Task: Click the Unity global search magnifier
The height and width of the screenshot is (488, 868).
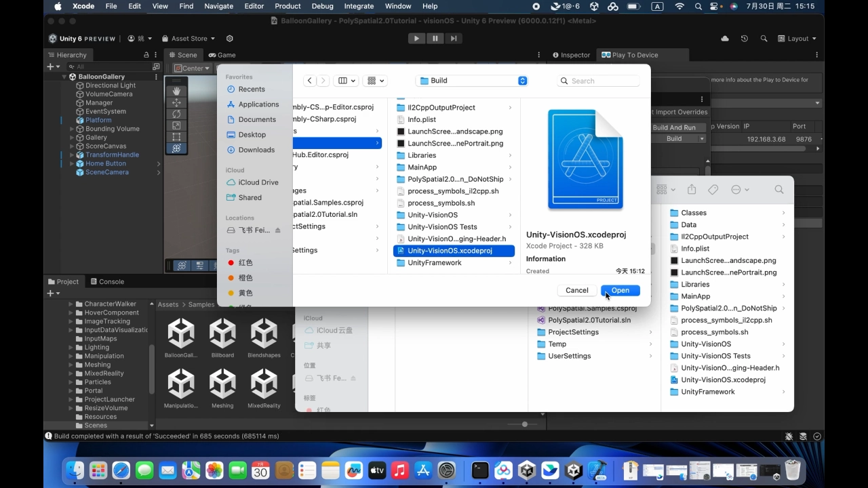Action: [764, 39]
